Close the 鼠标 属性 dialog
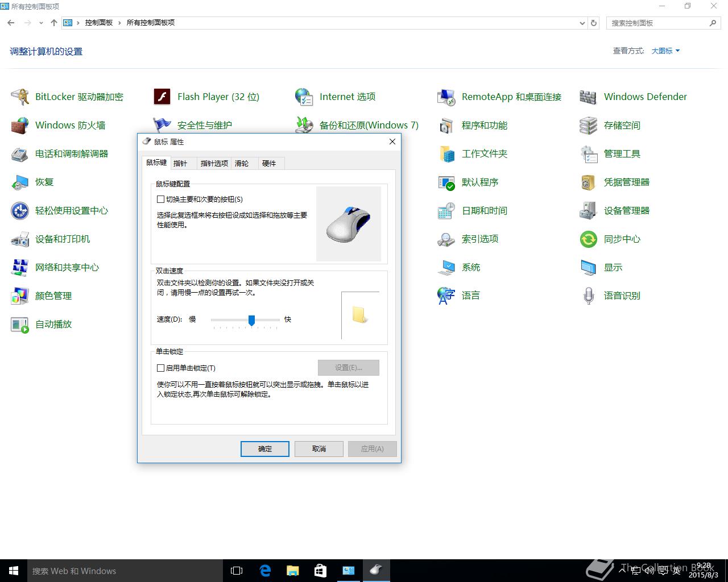This screenshot has width=728, height=582. pyautogui.click(x=392, y=142)
